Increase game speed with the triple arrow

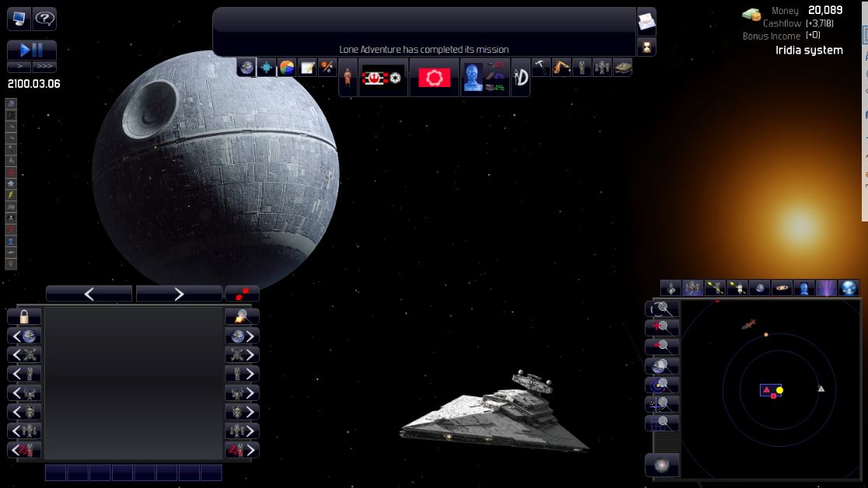[x=44, y=66]
